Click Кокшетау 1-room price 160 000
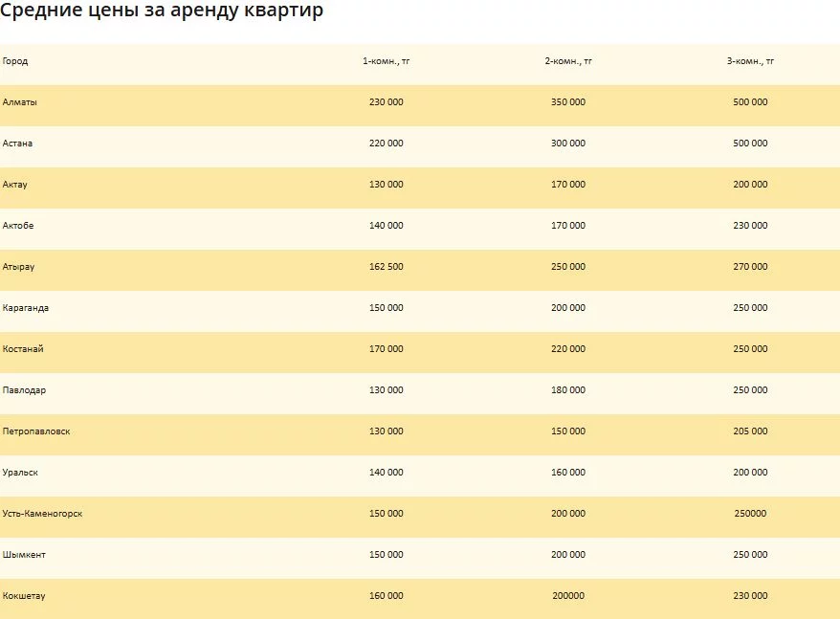Viewport: 840px width, 619px height. (386, 596)
